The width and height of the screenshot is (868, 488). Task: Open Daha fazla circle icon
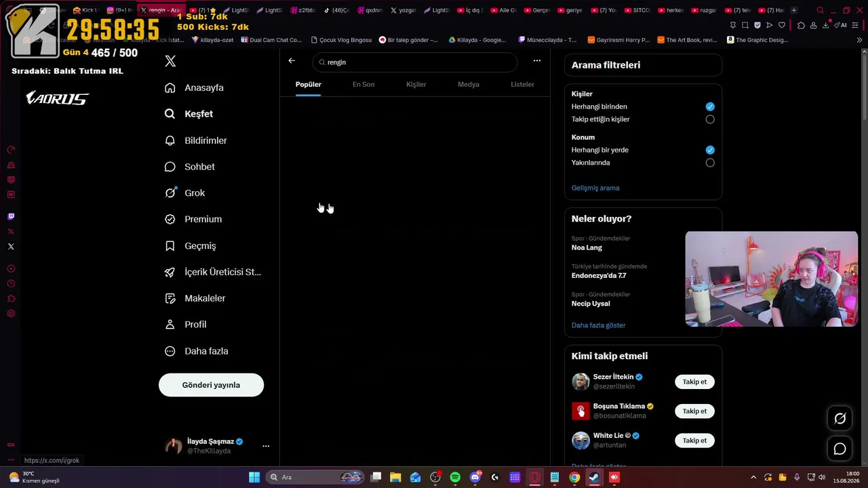coord(170,351)
